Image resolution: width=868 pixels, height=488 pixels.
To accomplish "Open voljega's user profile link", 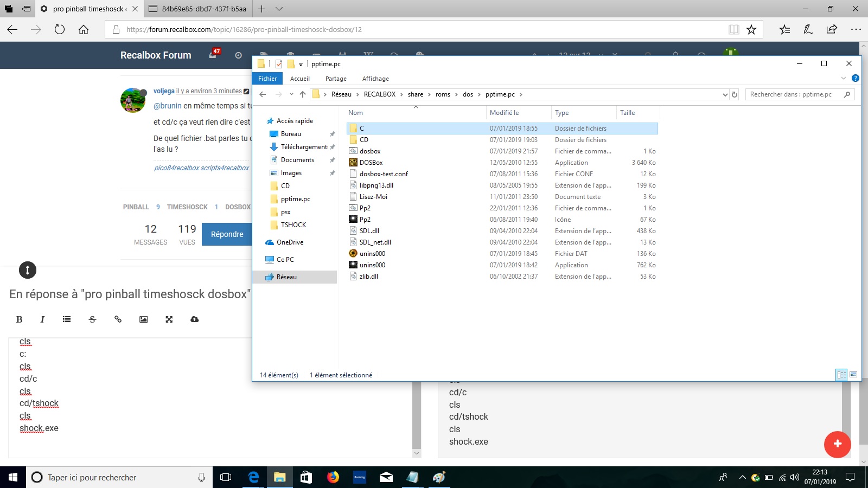I will point(164,91).
